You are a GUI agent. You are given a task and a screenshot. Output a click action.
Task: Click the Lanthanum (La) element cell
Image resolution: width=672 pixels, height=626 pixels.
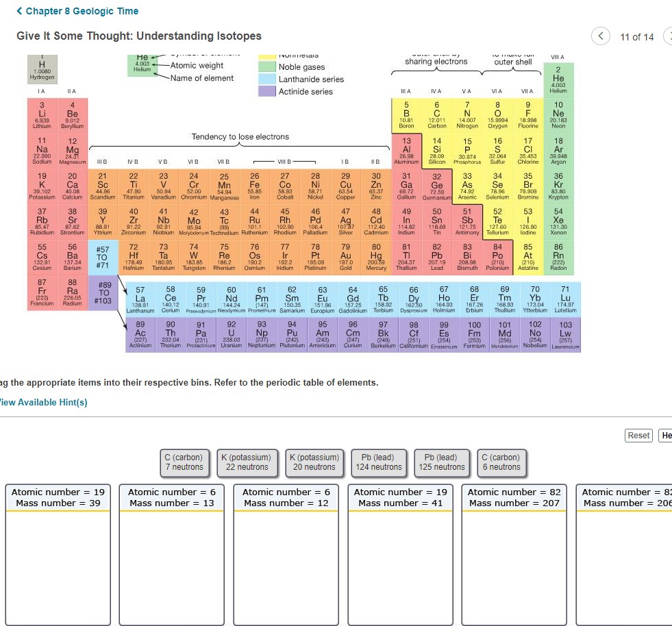pyautogui.click(x=140, y=299)
